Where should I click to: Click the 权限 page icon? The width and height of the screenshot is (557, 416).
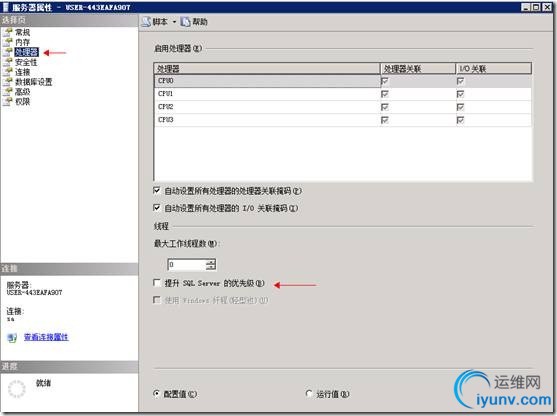pos(8,101)
